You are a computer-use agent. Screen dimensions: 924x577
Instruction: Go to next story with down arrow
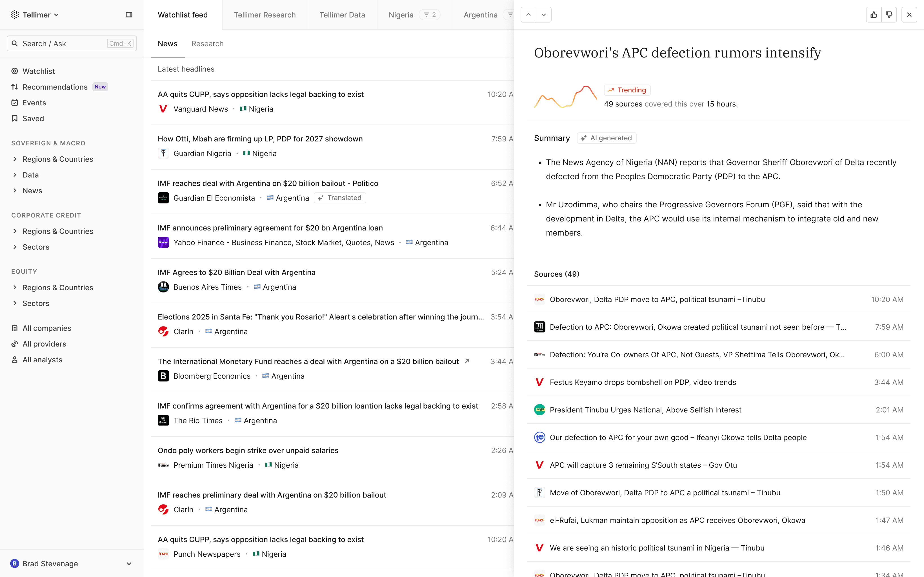(x=544, y=15)
